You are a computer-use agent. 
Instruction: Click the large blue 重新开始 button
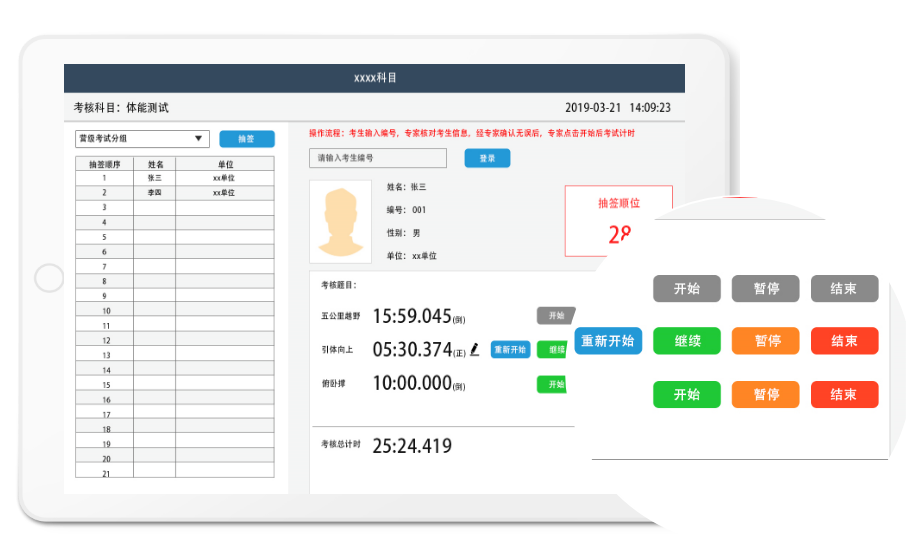click(608, 341)
